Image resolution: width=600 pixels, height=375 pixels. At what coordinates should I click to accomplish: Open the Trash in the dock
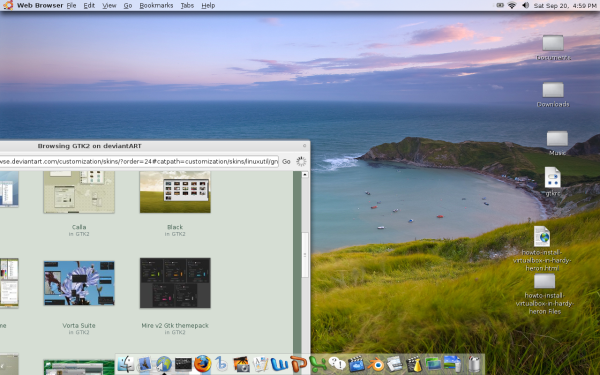tap(474, 364)
